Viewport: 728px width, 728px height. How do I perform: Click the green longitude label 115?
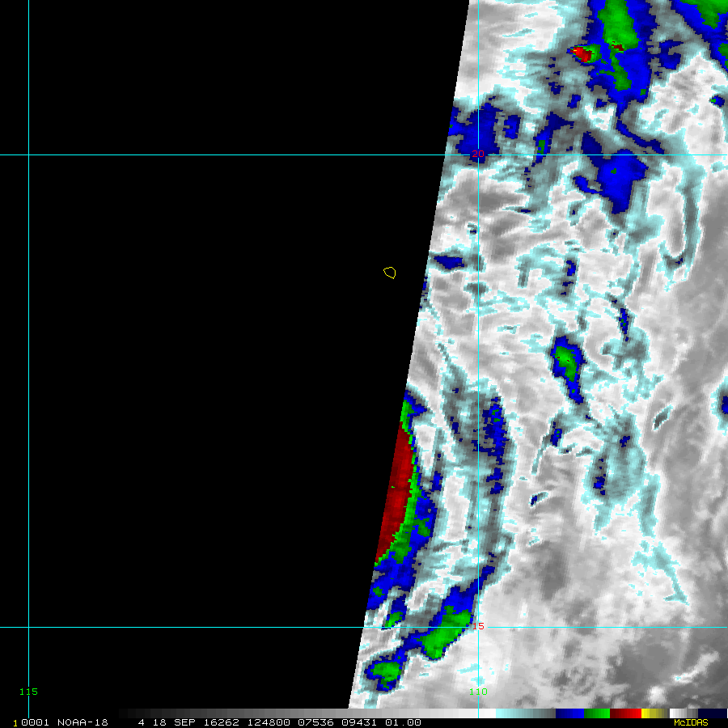pos(28,692)
